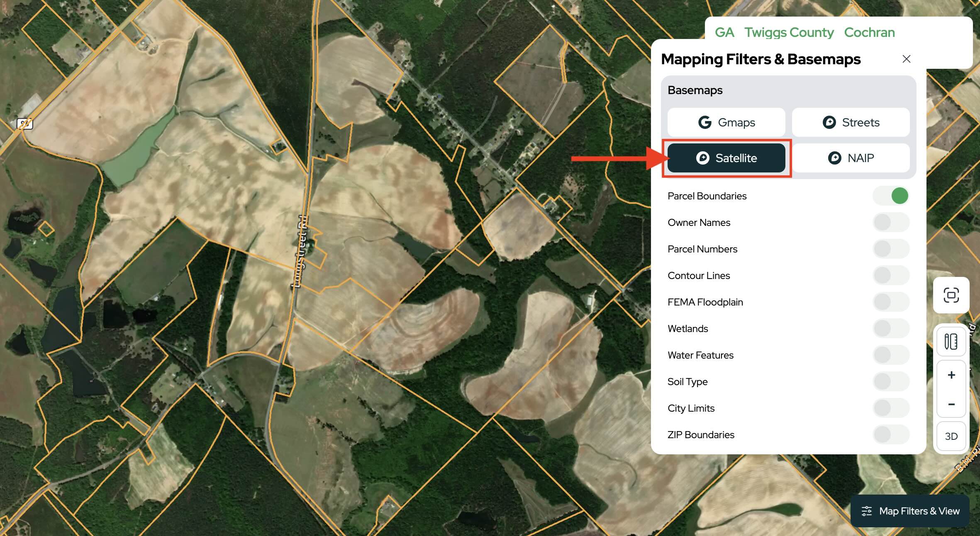Click the highway shield marker on map
980x536 pixels.
[25, 124]
